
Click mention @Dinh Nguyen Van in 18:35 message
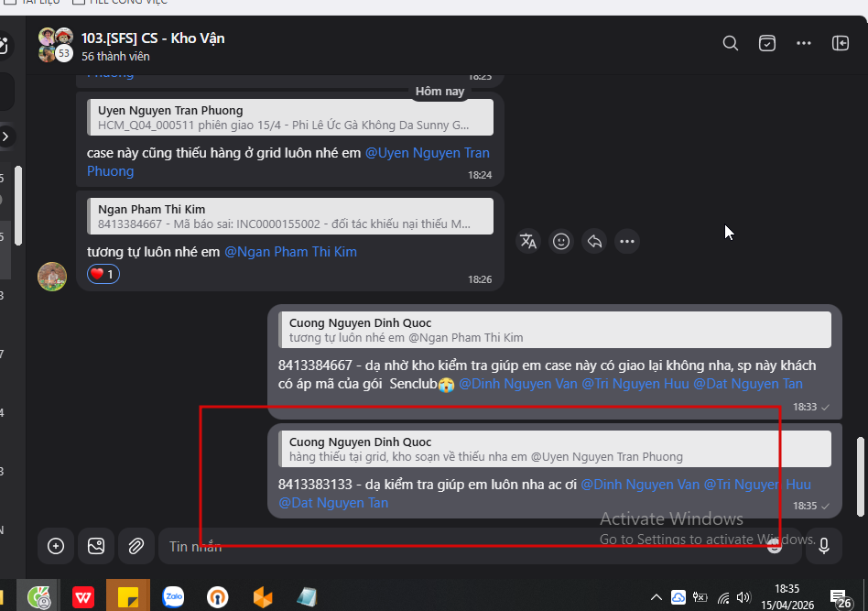[640, 485]
